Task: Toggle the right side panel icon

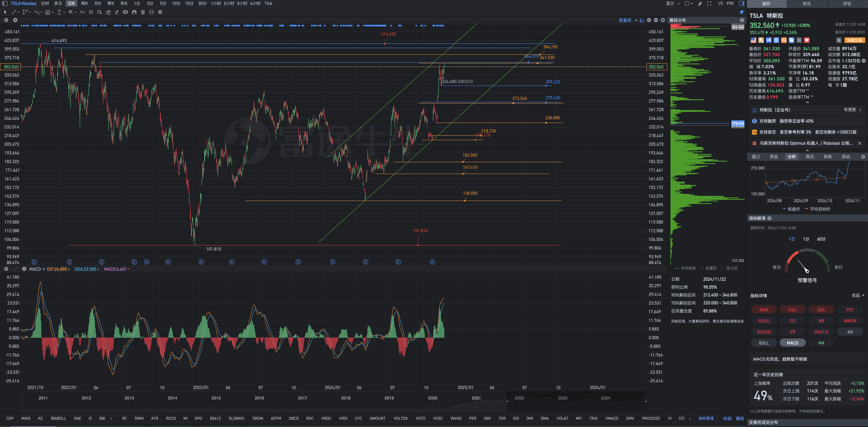Action: (742, 3)
